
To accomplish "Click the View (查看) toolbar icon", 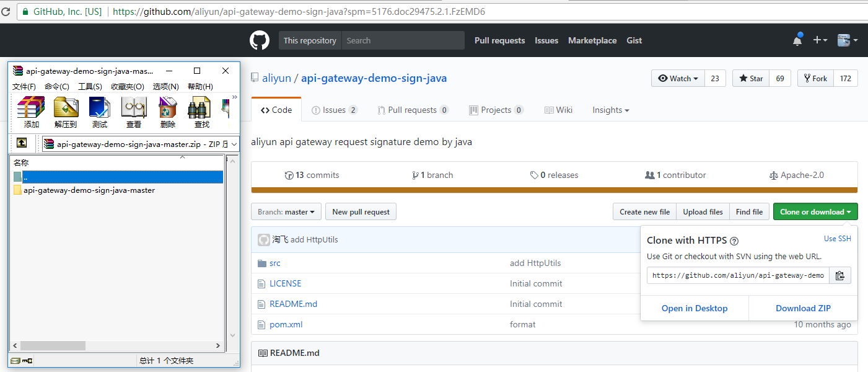I will point(134,112).
